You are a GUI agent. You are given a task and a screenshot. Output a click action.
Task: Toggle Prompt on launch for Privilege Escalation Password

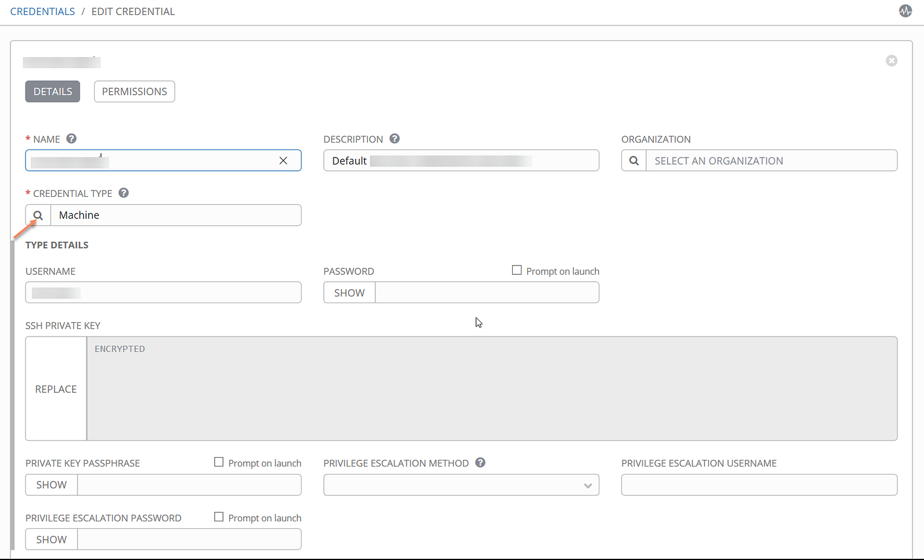pyautogui.click(x=219, y=517)
